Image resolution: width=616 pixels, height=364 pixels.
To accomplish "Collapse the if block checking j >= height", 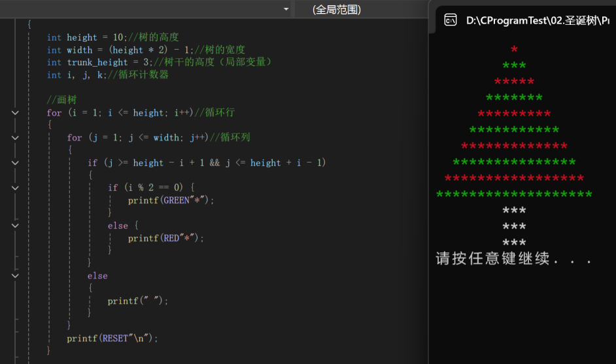I will pyautogui.click(x=15, y=163).
